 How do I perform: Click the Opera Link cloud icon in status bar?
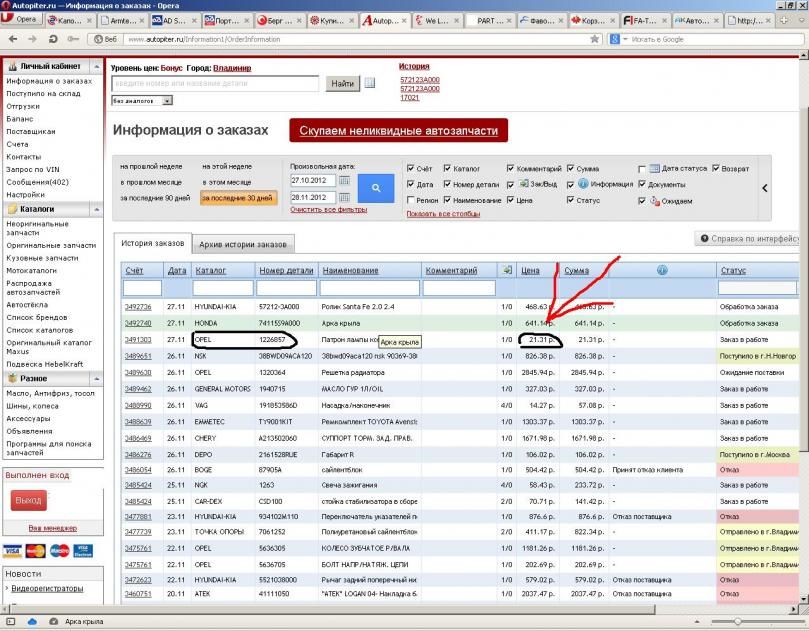click(x=32, y=622)
